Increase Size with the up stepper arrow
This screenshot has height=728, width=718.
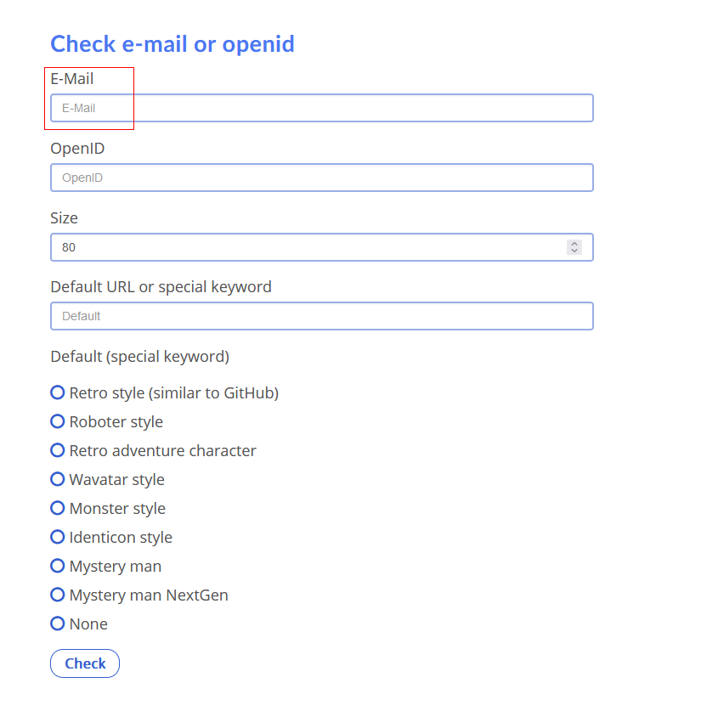pos(574,243)
